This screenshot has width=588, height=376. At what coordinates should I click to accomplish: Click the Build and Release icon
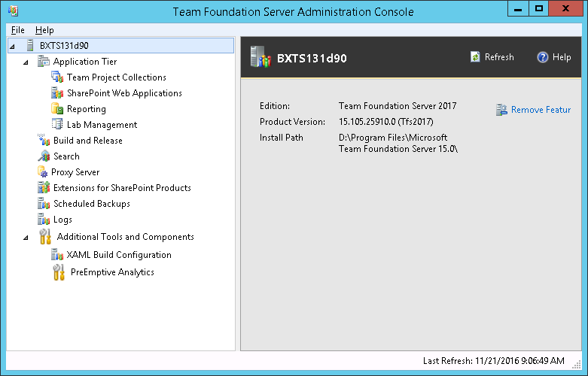pos(44,140)
